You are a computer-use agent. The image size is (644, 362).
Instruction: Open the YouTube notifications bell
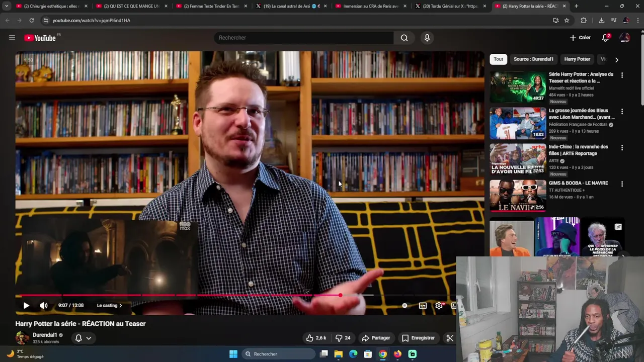pyautogui.click(x=606, y=38)
